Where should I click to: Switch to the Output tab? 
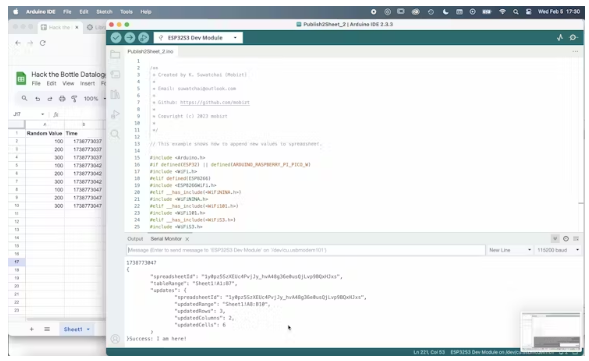coord(135,239)
